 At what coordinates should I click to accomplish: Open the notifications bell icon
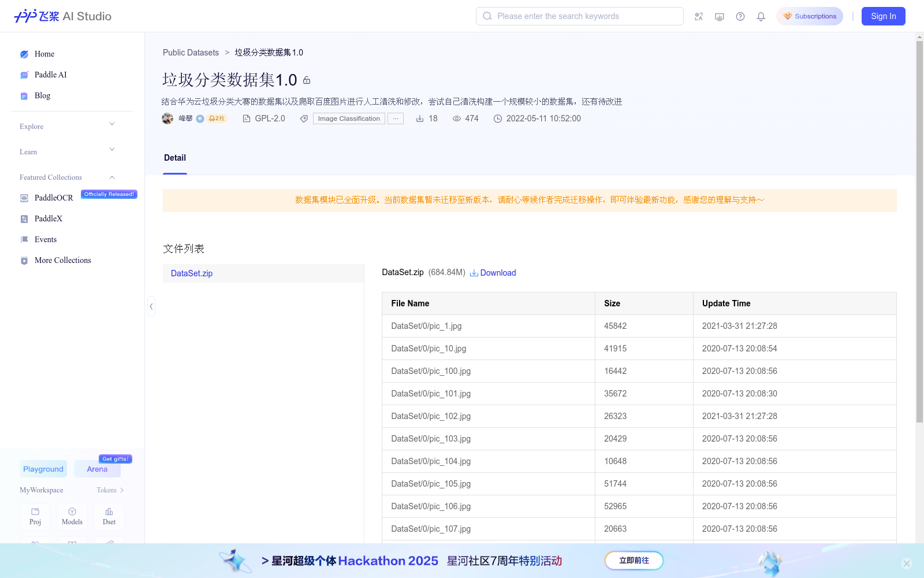pyautogui.click(x=761, y=16)
